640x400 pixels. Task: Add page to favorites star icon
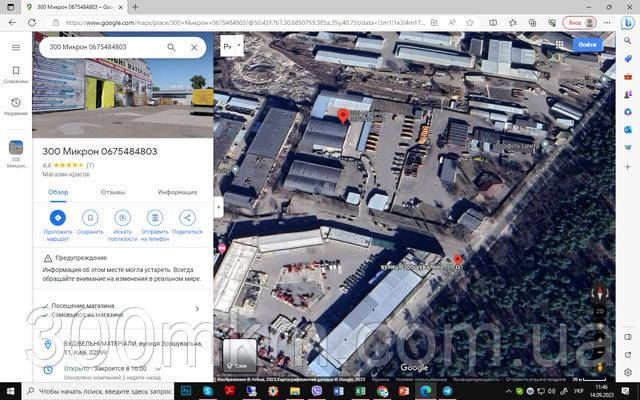470,23
